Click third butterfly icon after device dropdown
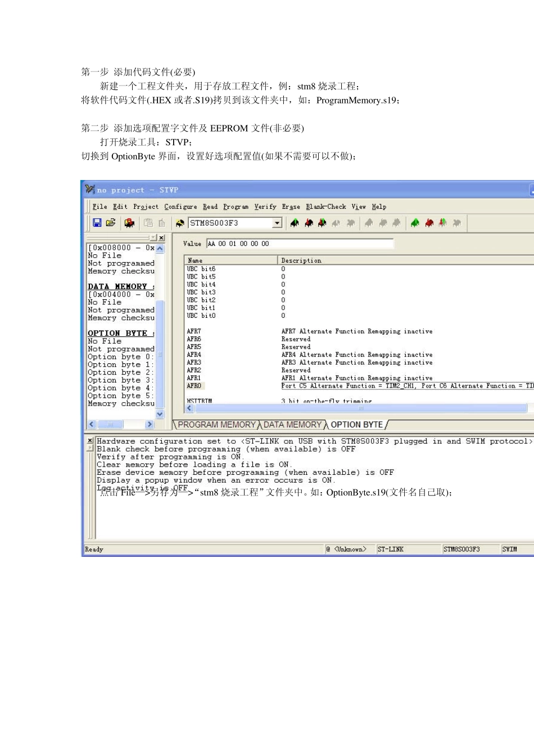Image resolution: width=534 pixels, height=756 pixels. coord(322,223)
